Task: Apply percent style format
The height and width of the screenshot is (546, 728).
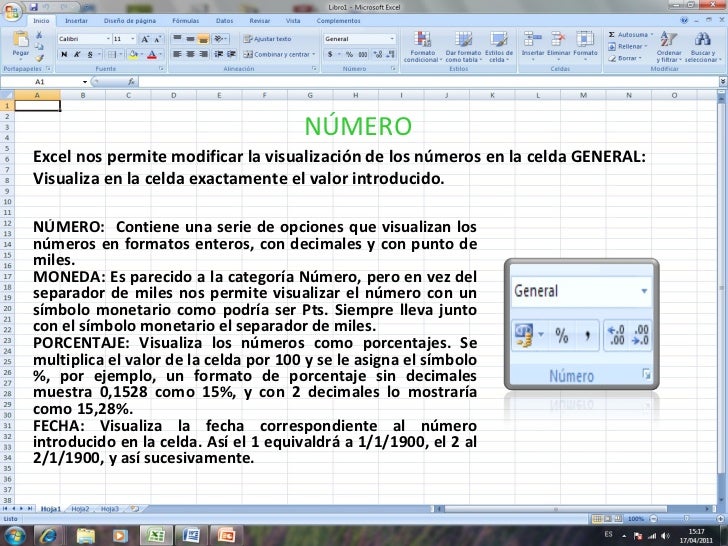Action: click(x=349, y=54)
